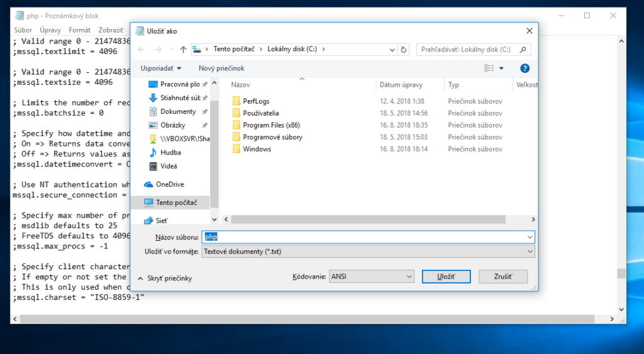Select Hudba music item in sidebar

(170, 152)
